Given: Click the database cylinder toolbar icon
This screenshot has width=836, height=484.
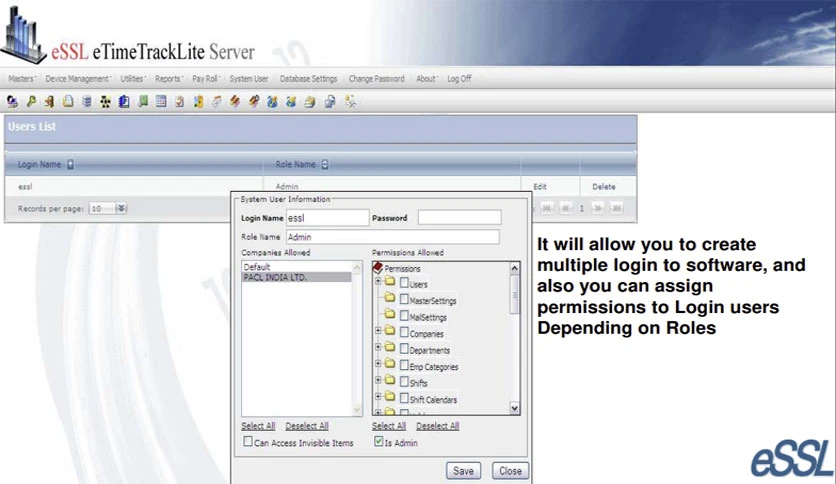Looking at the screenshot, I should click(x=87, y=101).
